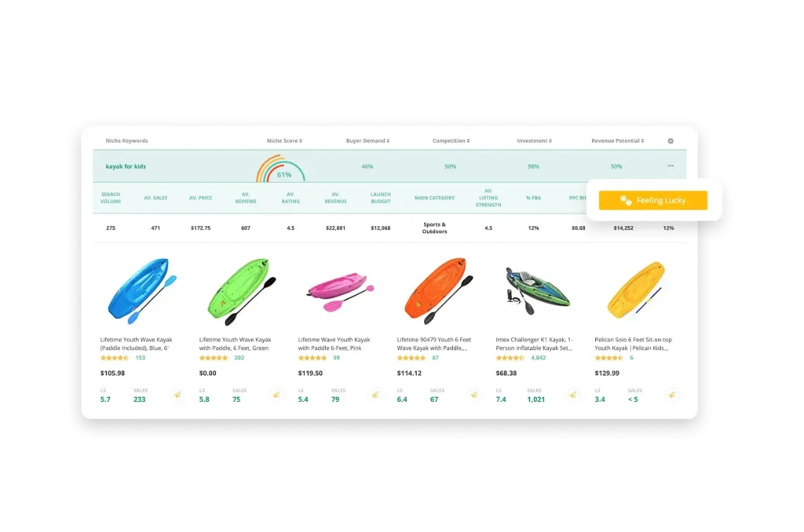
Task: Click launch icon for Intex Challenger K1
Action: coord(573,395)
